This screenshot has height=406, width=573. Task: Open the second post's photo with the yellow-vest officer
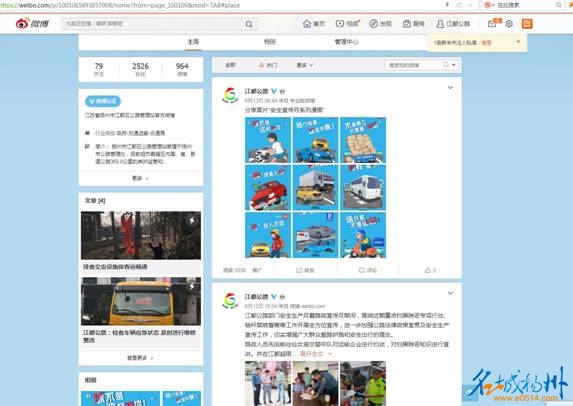click(363, 383)
